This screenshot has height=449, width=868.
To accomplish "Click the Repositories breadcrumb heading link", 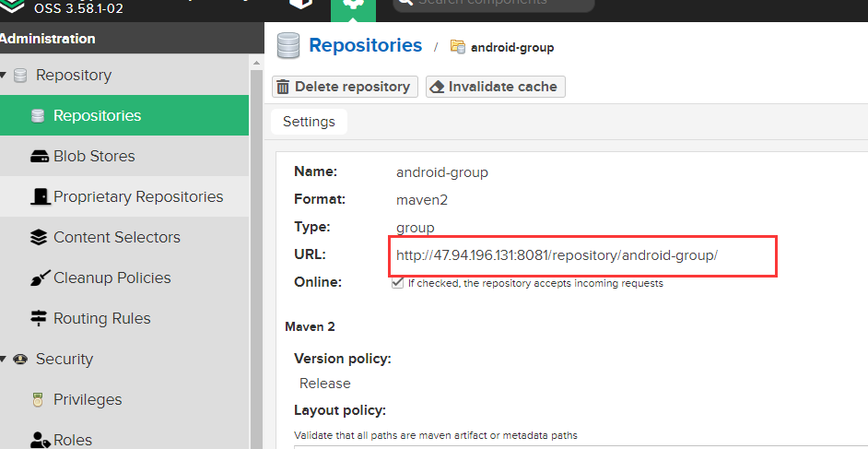I will (x=365, y=46).
